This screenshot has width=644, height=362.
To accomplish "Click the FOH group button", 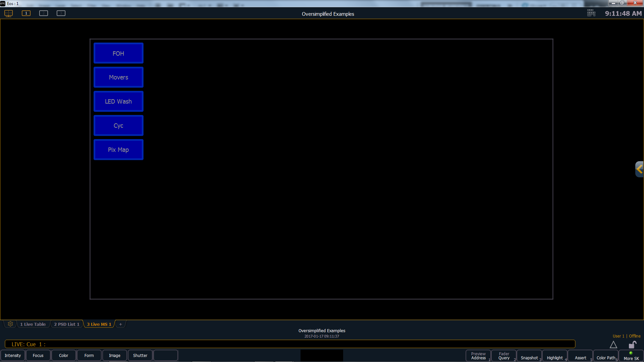I will coord(118,53).
